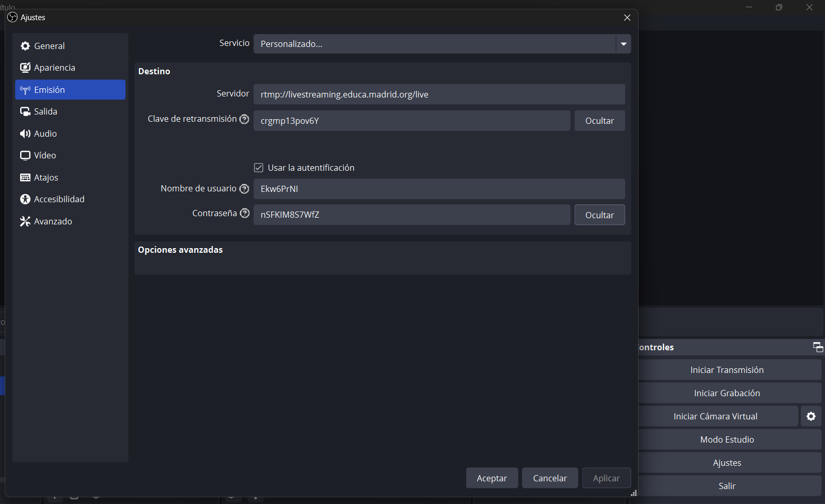The height and width of the screenshot is (504, 825).
Task: Go to the Accesibilidad settings section
Action: pyautogui.click(x=70, y=199)
